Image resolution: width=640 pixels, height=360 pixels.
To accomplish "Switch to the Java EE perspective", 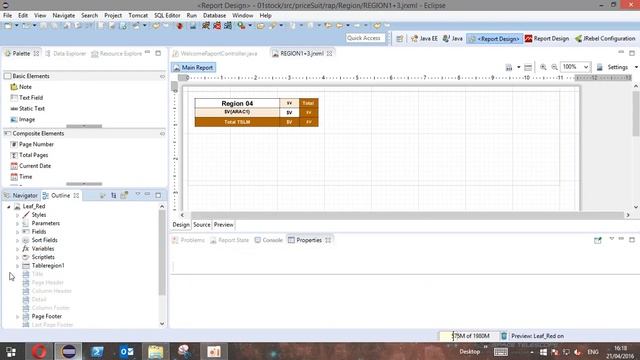I will tap(424, 38).
